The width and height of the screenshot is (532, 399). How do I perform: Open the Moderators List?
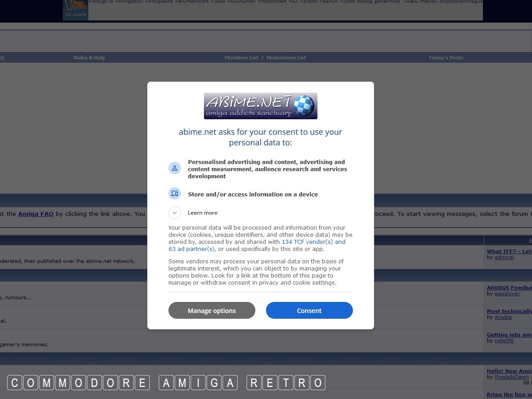286,58
